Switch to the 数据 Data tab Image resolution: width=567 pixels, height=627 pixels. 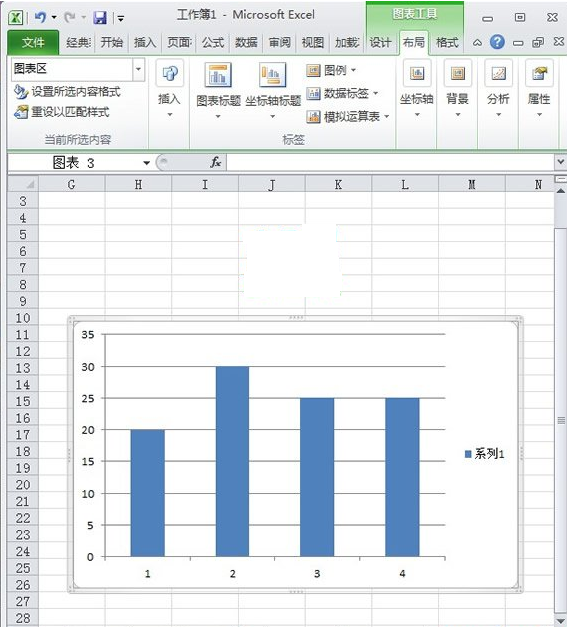click(x=246, y=42)
